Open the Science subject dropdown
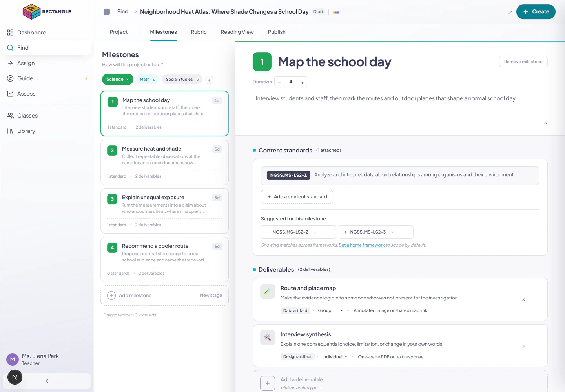The image size is (565, 392). point(118,80)
